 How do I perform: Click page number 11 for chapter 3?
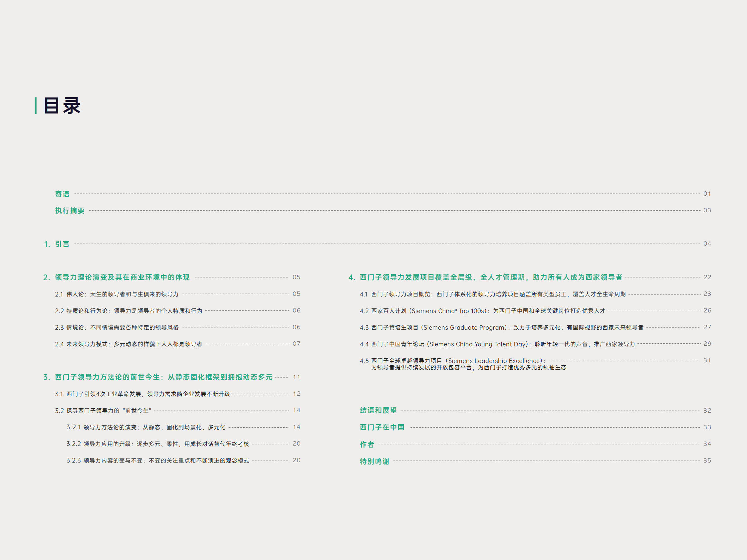tap(297, 377)
